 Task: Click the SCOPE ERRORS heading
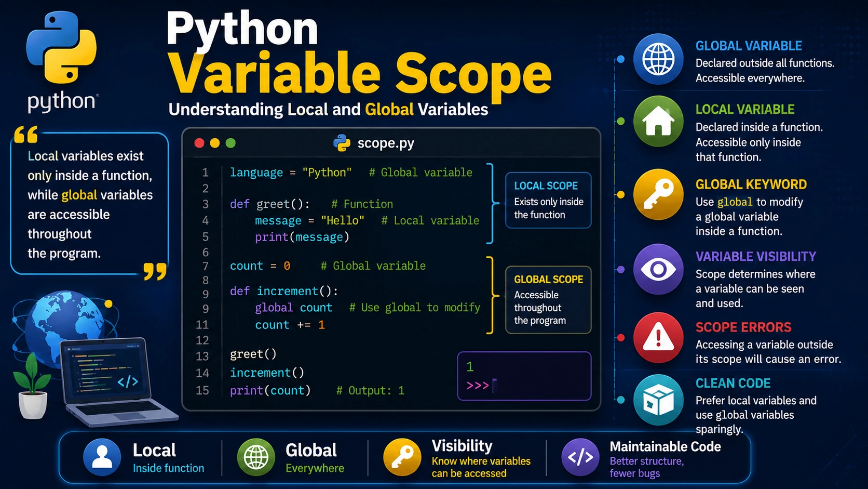pos(743,327)
